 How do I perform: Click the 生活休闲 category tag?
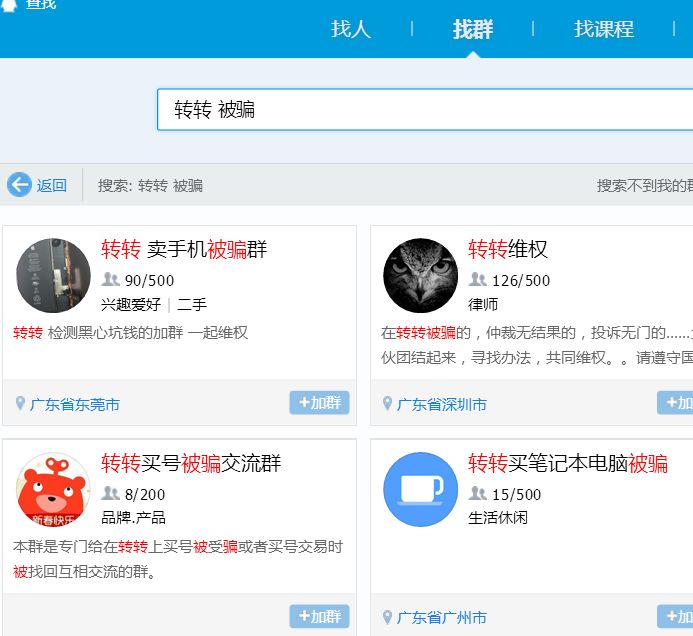[x=498, y=518]
